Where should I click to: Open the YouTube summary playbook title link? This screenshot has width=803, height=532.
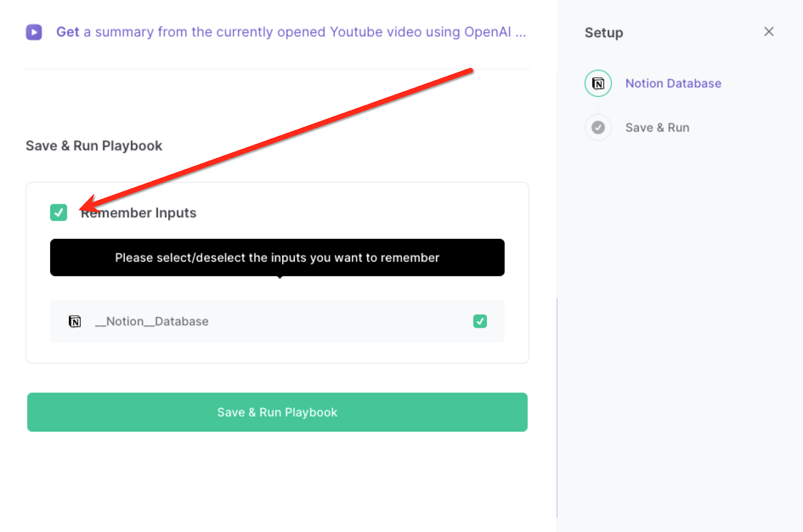pyautogui.click(x=291, y=32)
